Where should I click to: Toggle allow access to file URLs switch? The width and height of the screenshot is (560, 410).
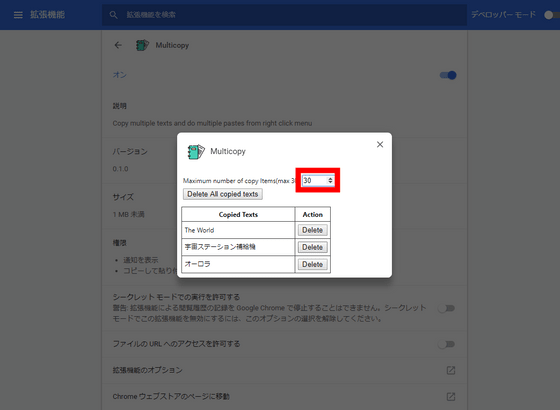(446, 344)
